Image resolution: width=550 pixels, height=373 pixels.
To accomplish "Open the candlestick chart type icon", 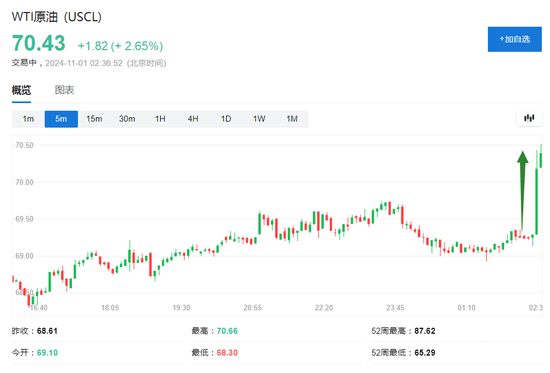I will coord(529,118).
